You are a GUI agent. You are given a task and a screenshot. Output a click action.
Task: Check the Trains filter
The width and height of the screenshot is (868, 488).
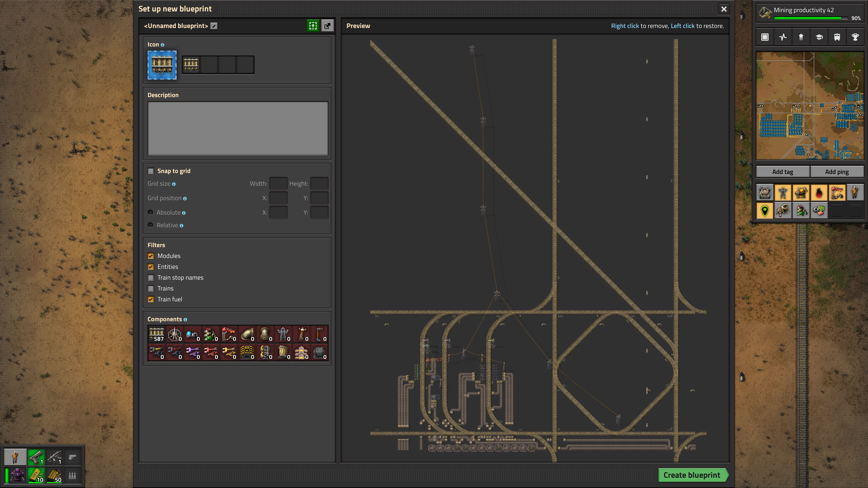click(x=151, y=288)
